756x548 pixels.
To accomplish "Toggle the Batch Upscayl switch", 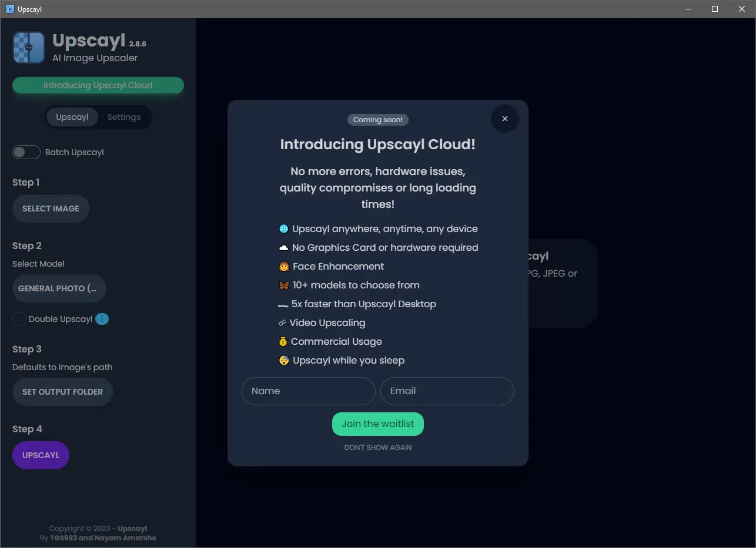I will (26, 152).
